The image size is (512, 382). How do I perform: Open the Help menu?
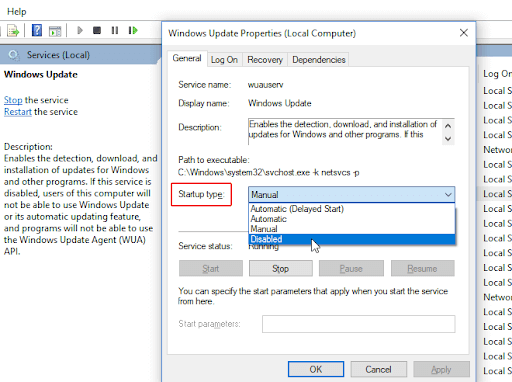click(x=17, y=12)
